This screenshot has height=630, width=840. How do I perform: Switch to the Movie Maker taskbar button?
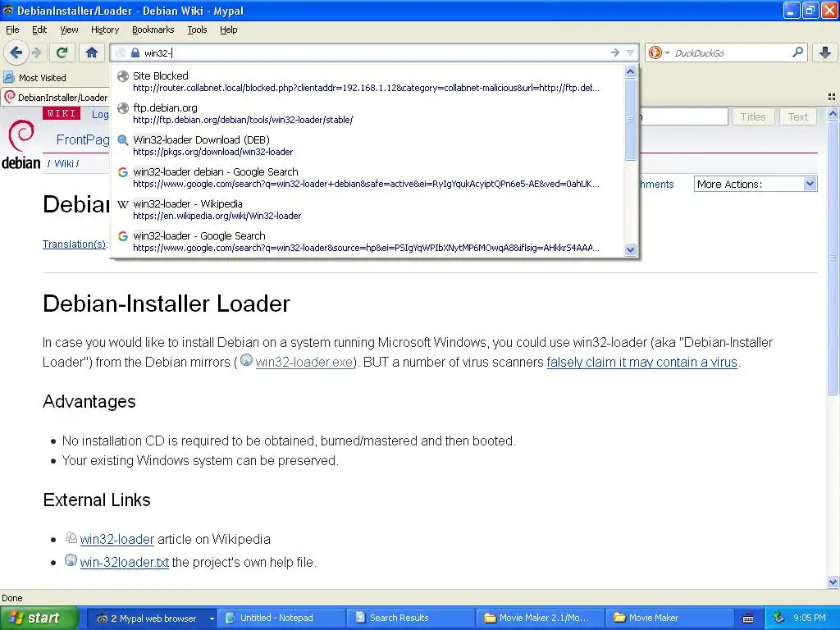point(671,618)
